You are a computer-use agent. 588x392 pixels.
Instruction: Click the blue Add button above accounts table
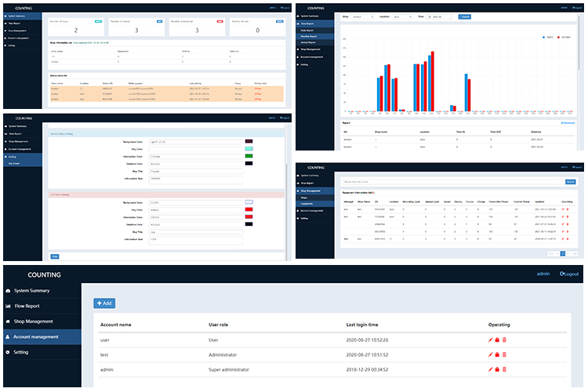tap(104, 303)
